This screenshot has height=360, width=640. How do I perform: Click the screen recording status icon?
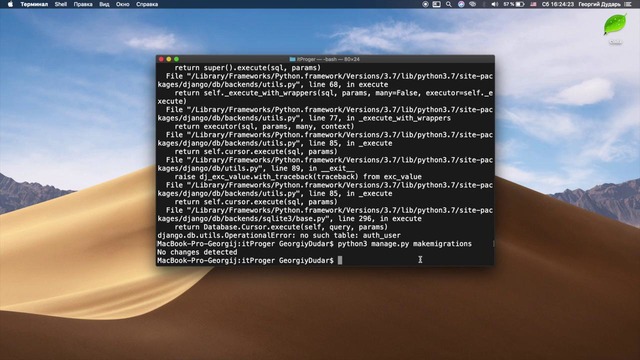click(x=425, y=4)
